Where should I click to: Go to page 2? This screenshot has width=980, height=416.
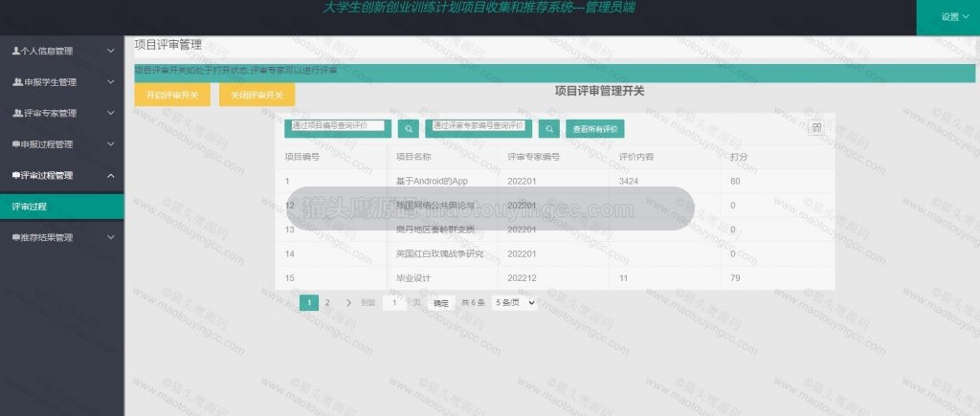click(x=327, y=303)
